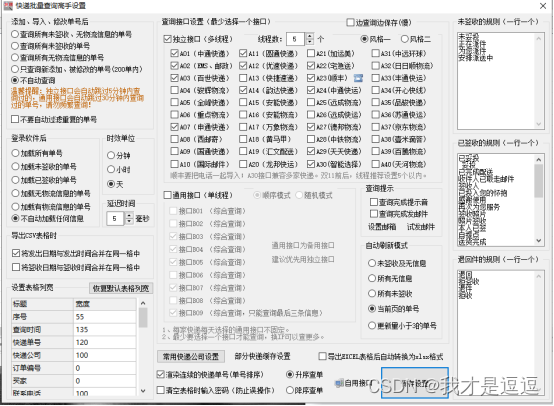Enable 查询完成发邮件 checkbox
This screenshot has height=406, width=554.
(x=374, y=214)
